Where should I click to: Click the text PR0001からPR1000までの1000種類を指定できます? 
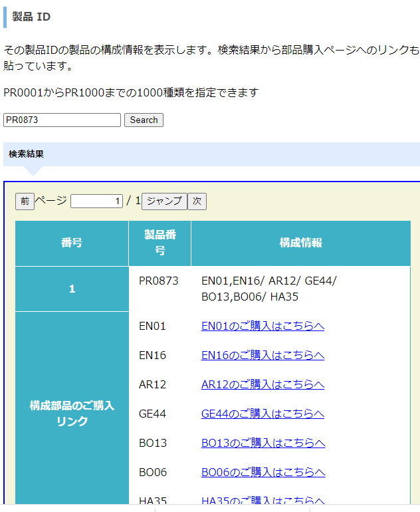click(x=131, y=92)
